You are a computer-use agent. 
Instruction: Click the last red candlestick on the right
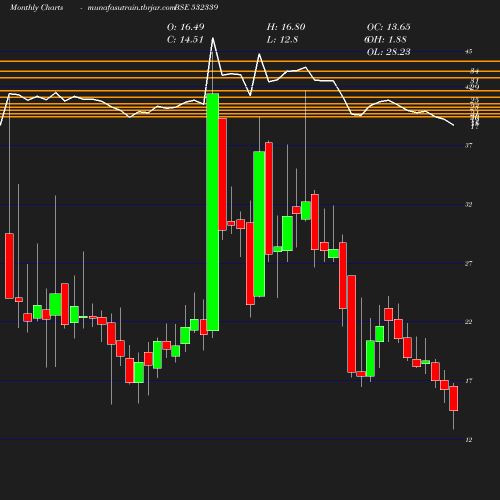pos(453,398)
